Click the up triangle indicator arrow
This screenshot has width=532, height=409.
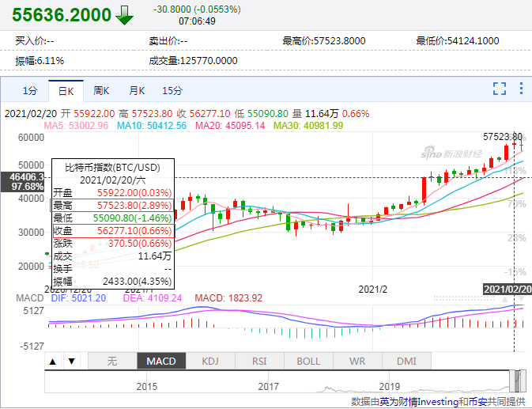[53, 362]
